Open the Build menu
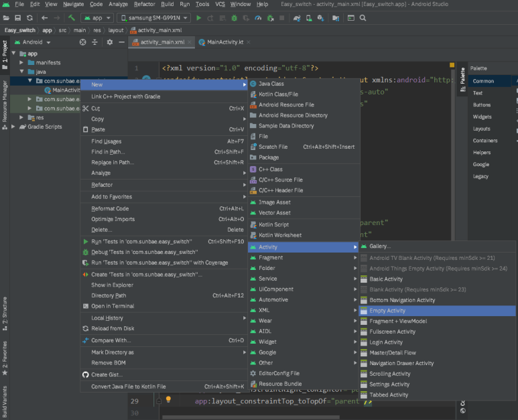Image resolution: width=518 pixels, height=420 pixels. pos(167,4)
